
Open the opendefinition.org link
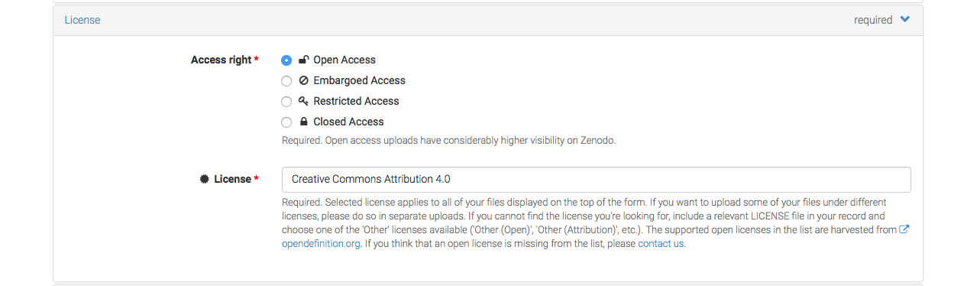(321, 244)
